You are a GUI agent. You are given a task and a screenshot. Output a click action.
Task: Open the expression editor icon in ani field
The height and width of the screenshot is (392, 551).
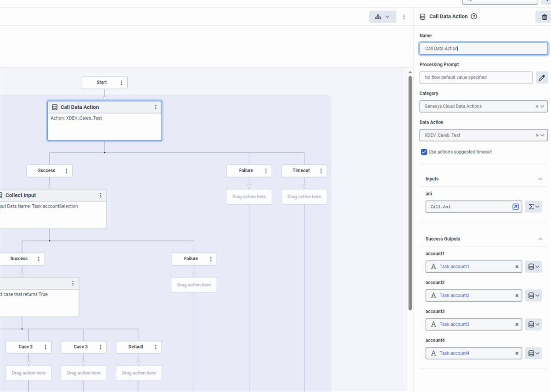[516, 207]
